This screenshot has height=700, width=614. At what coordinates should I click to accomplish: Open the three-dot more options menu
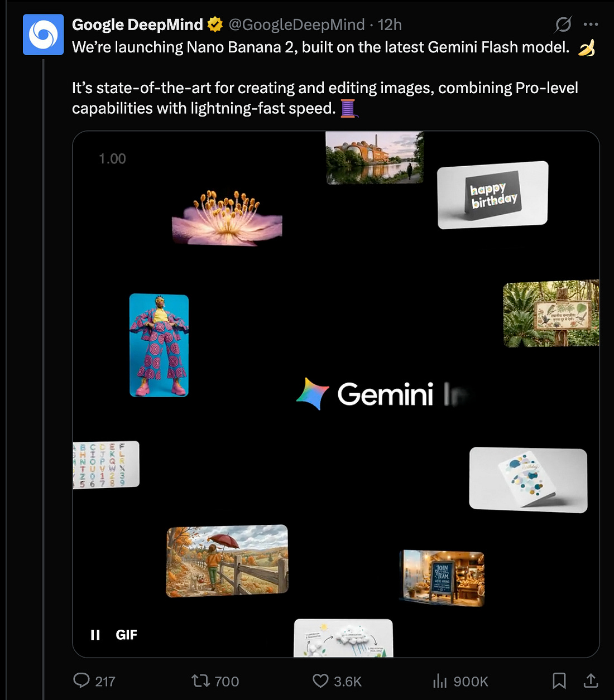pos(591,25)
